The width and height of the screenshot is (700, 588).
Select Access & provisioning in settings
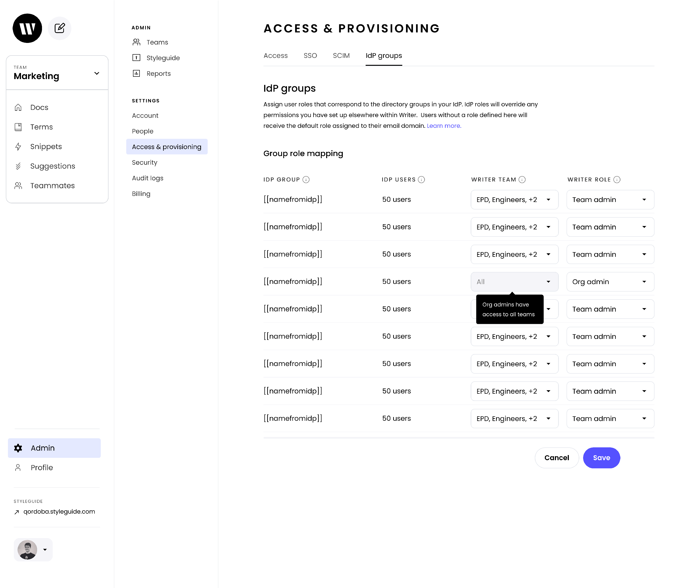(x=167, y=147)
